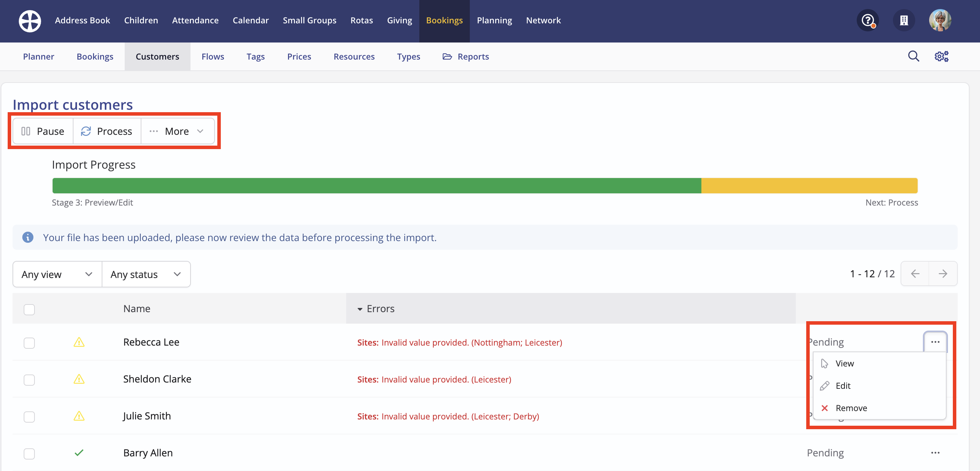The height and width of the screenshot is (471, 980).
Task: Switch to the Types tab
Action: tap(409, 56)
